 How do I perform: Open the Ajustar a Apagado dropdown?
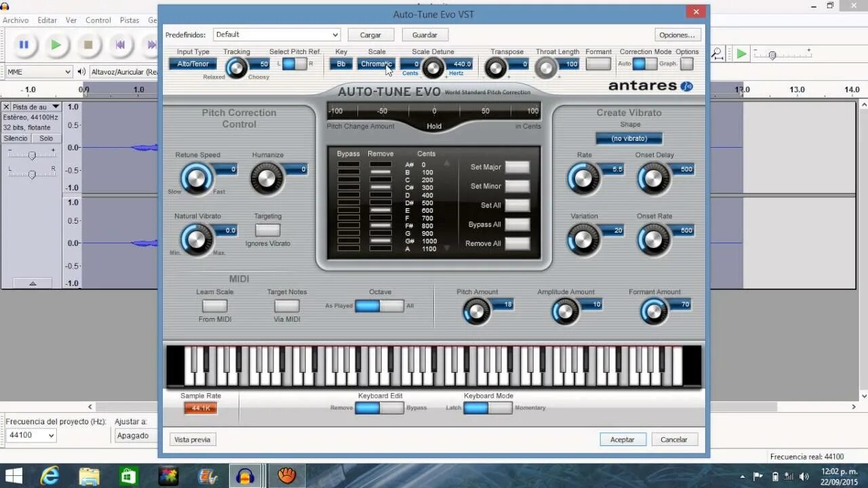coord(138,435)
